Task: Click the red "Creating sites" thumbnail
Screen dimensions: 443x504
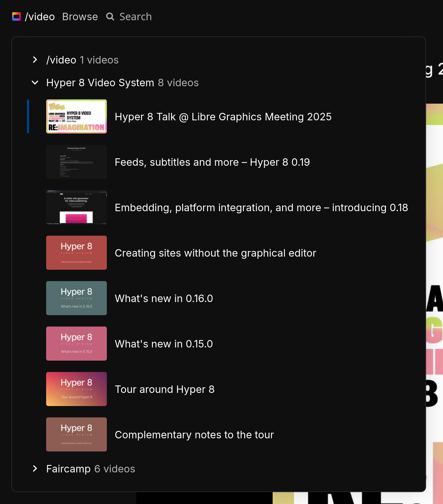Action: click(x=76, y=253)
